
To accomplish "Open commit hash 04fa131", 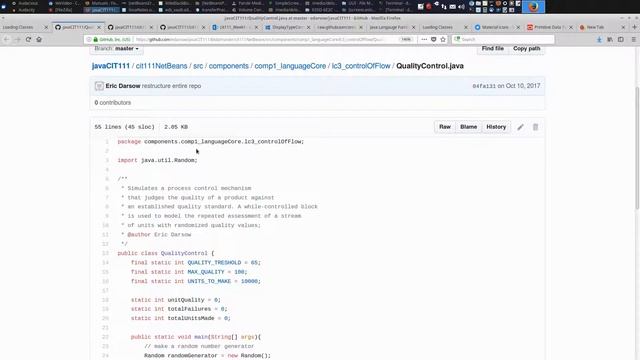I will [x=484, y=86].
